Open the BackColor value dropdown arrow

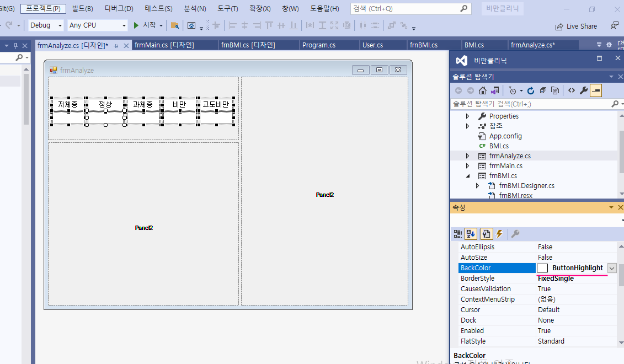[612, 268]
